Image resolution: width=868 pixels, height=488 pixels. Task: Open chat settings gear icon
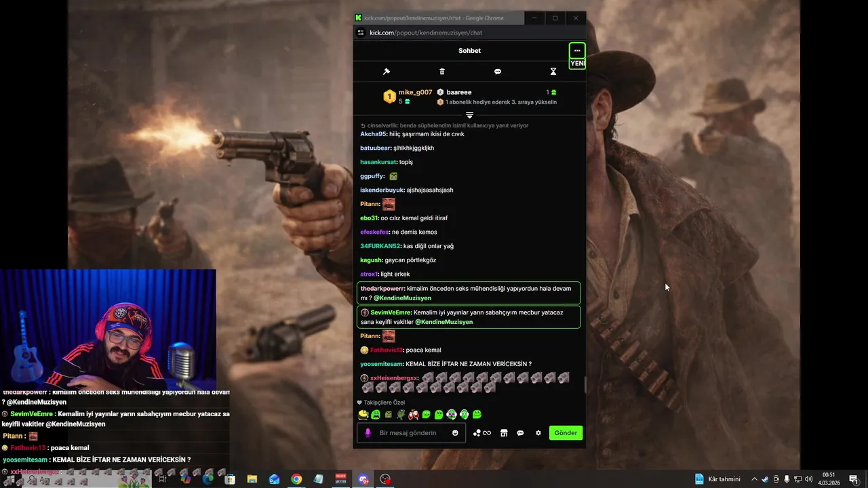pyautogui.click(x=538, y=433)
